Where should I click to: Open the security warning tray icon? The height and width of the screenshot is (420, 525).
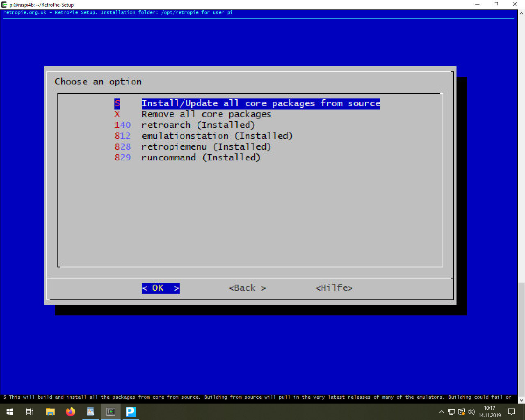[x=461, y=412]
